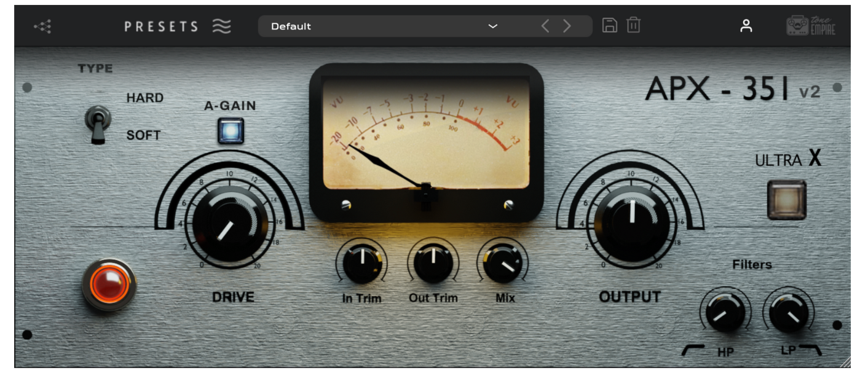Delete preset with the trash icon
Viewport: 868px width, 373px height.
[x=634, y=25]
